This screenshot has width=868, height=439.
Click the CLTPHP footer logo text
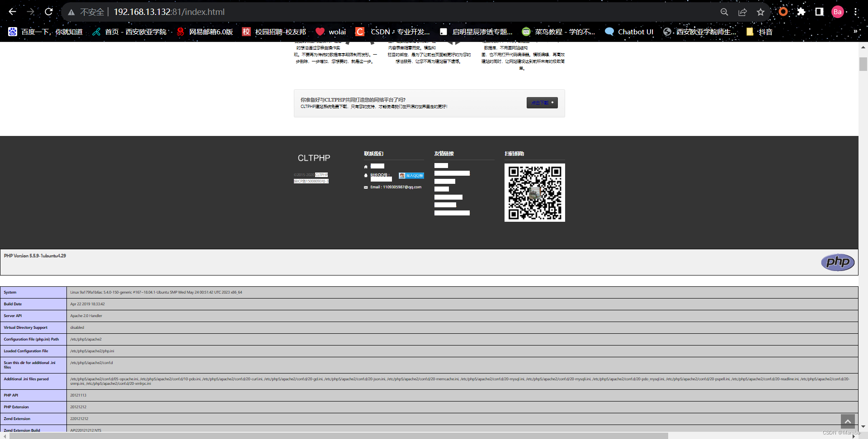314,158
